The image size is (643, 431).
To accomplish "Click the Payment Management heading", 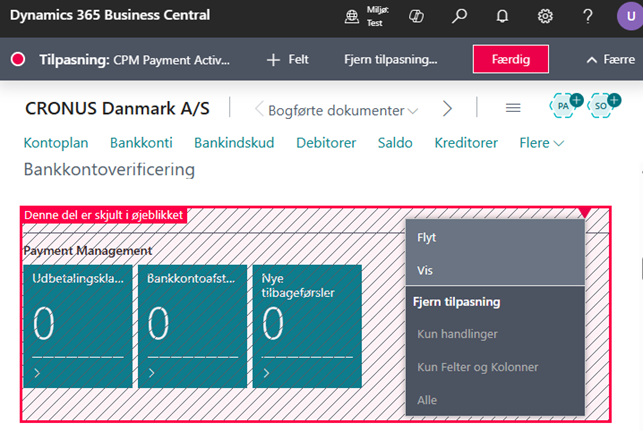I will [x=87, y=251].
